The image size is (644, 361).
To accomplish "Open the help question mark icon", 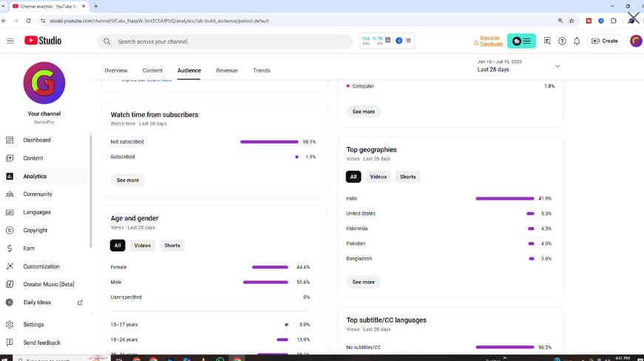I will pos(562,41).
